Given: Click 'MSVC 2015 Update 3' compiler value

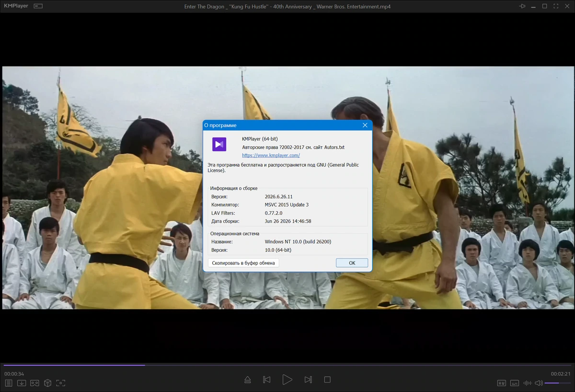Looking at the screenshot, I should point(287,205).
